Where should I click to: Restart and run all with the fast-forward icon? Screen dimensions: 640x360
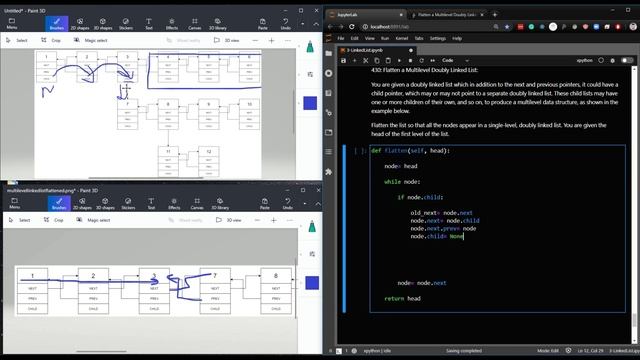pyautogui.click(x=433, y=60)
